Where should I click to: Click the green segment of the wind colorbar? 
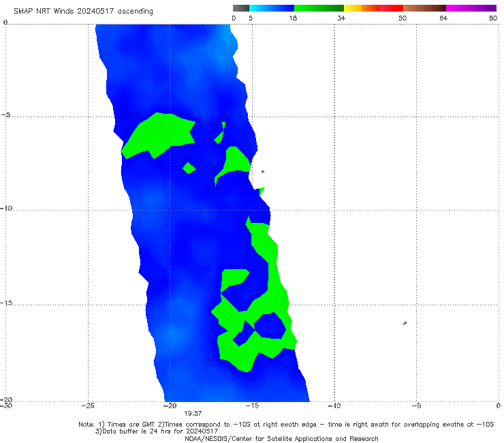coord(319,8)
